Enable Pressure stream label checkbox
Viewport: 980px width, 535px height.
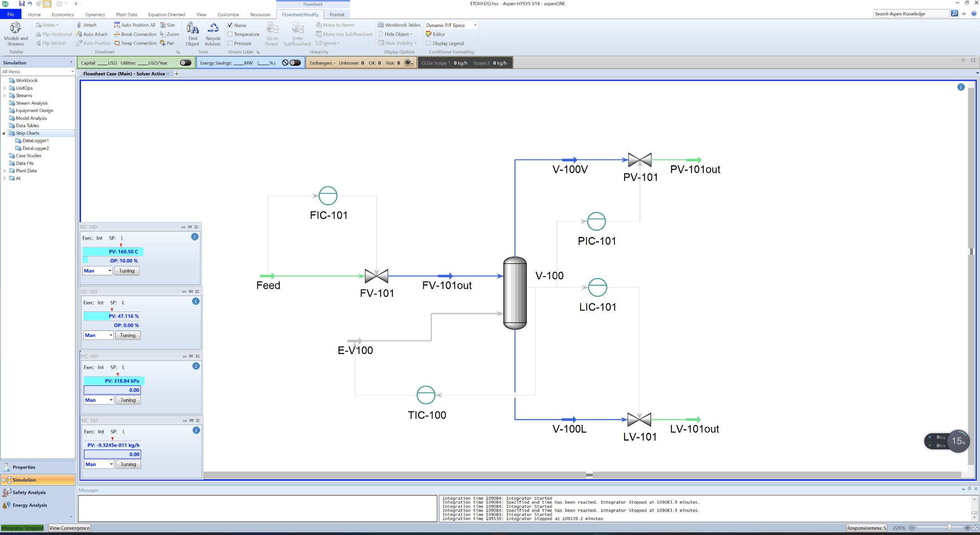click(x=230, y=43)
